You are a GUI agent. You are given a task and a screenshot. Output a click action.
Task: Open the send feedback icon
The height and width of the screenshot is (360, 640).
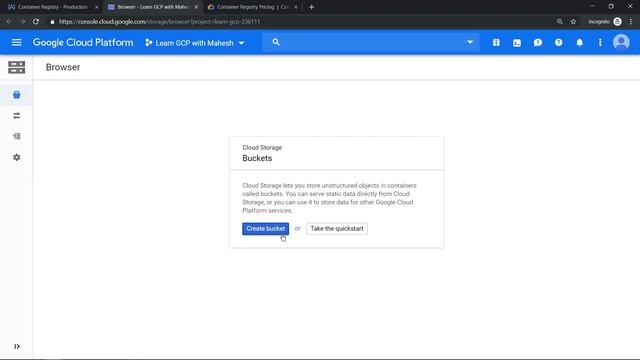538,42
